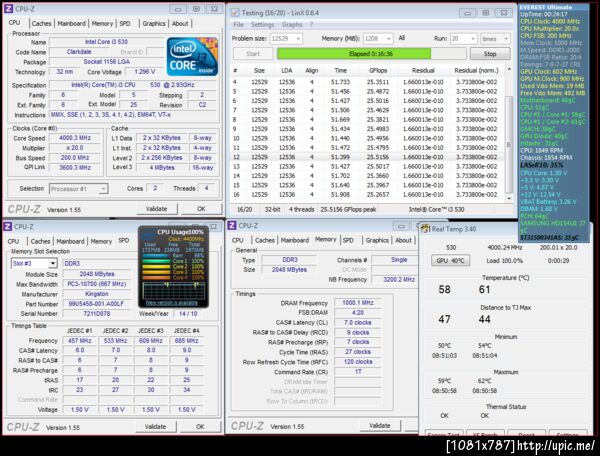
Task: Click Validate in CPU-Z Memory timings window
Action: pyautogui.click(x=380, y=425)
